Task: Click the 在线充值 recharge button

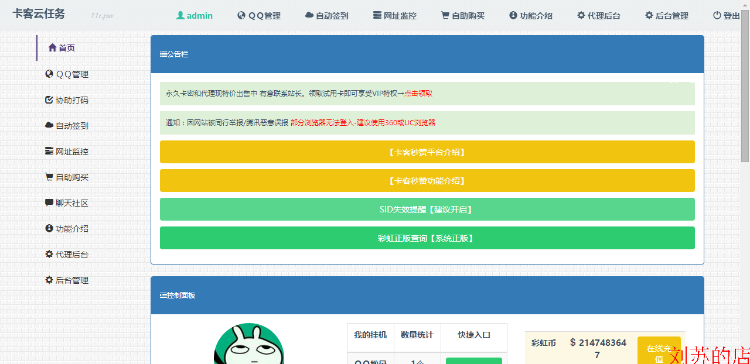Action: [659, 351]
